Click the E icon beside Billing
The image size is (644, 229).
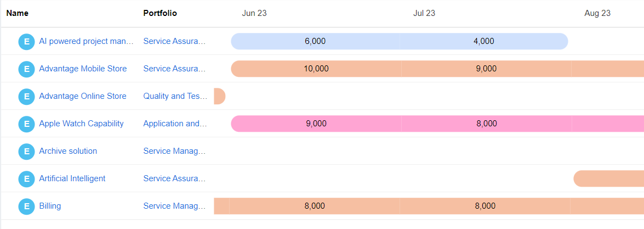(26, 206)
